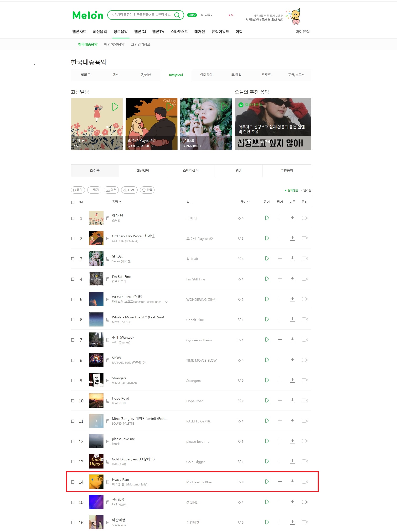The image size is (397, 532).
Task: Select the checkbox for Strangers row
Action: tap(73, 380)
